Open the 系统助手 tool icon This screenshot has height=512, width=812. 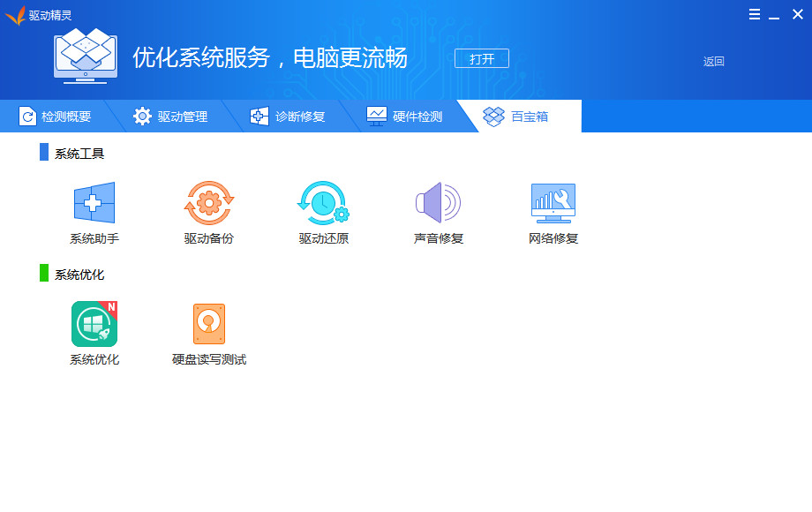point(94,202)
